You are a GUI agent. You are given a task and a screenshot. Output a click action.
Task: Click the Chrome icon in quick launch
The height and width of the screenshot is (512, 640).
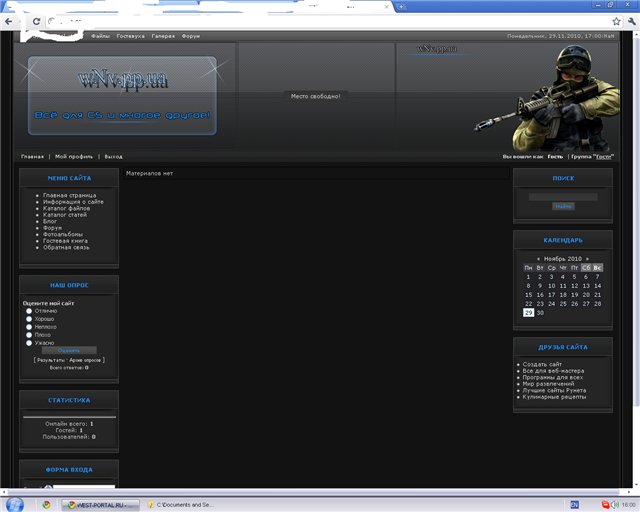click(45, 504)
